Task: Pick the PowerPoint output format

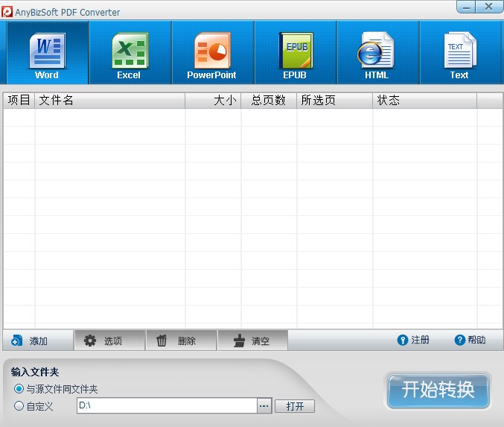Action: pos(213,53)
